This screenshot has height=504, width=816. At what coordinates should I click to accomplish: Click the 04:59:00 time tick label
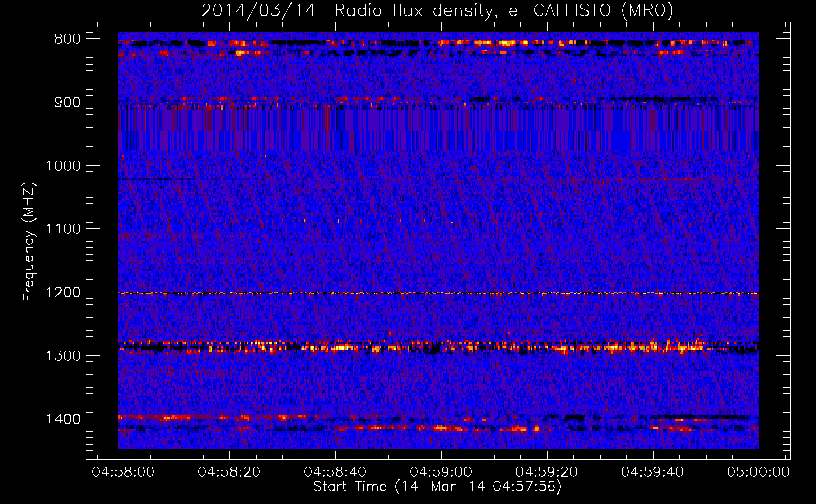[441, 472]
